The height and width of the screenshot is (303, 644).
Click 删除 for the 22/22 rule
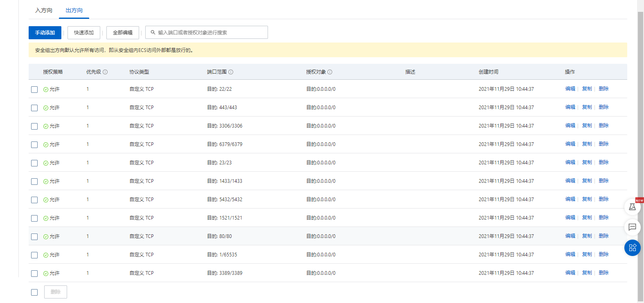pos(604,89)
